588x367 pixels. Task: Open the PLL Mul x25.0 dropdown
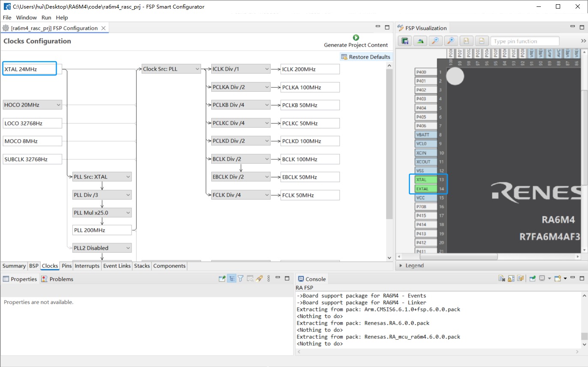pyautogui.click(x=102, y=213)
